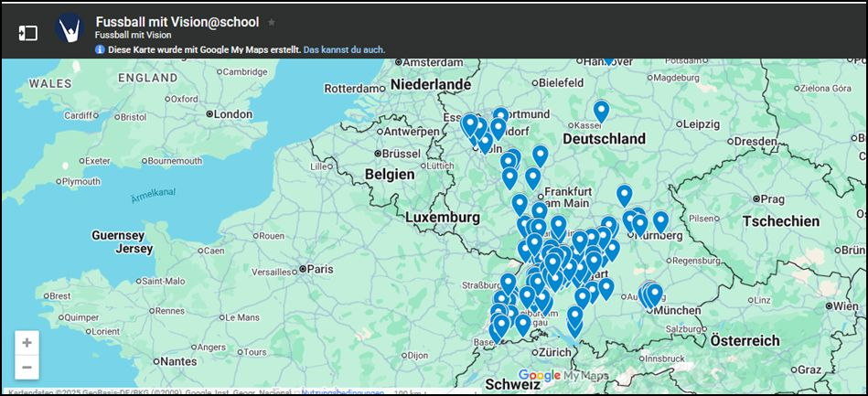Click the pin cluster at München

pos(654,294)
